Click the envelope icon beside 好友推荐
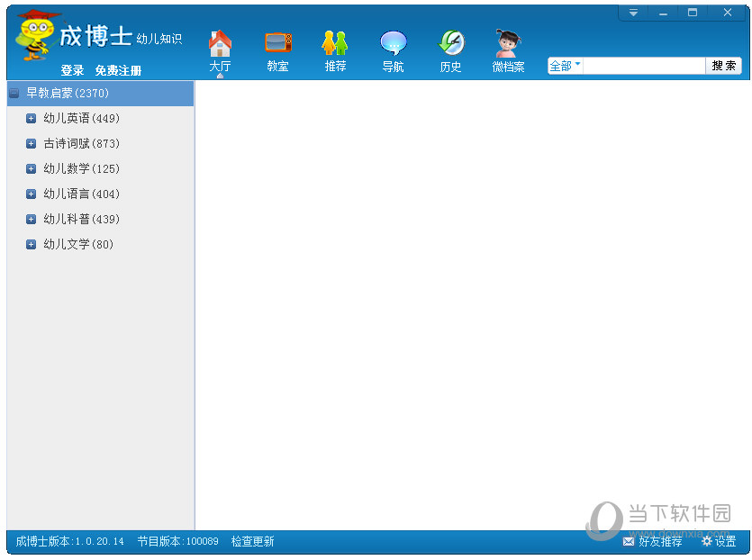 tap(629, 541)
